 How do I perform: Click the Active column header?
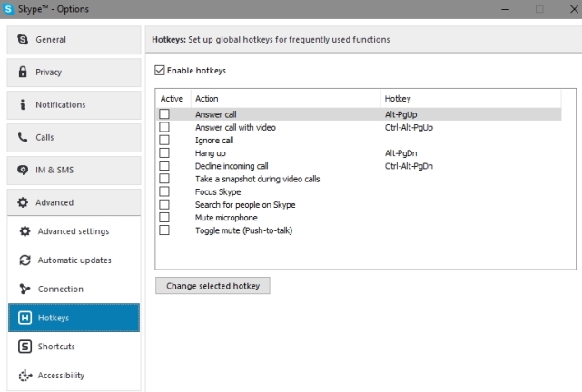click(x=173, y=99)
